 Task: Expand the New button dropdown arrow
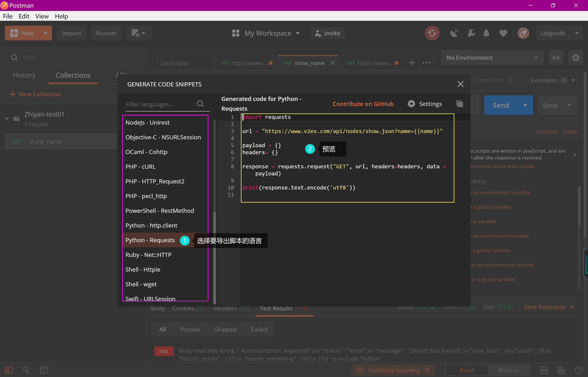(45, 33)
